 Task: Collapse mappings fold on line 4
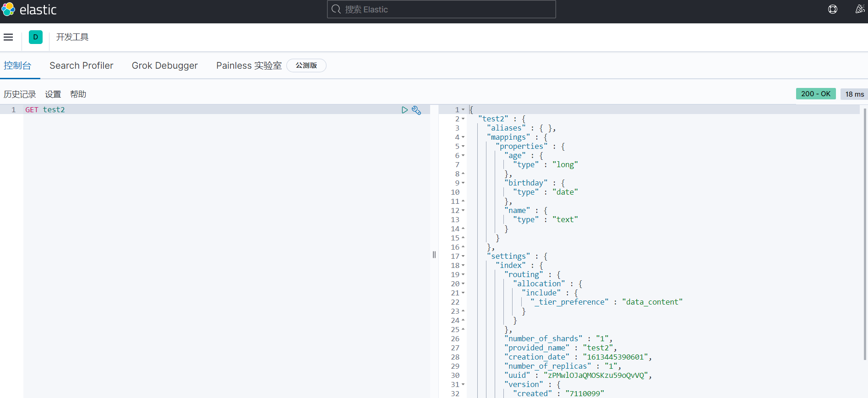tap(463, 137)
